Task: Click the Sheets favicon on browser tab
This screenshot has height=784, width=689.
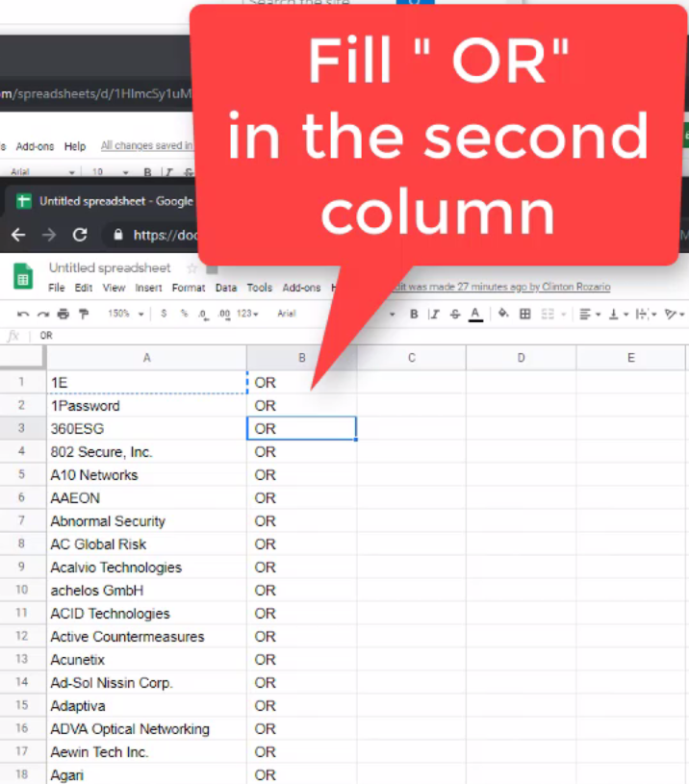Action: coord(23,201)
